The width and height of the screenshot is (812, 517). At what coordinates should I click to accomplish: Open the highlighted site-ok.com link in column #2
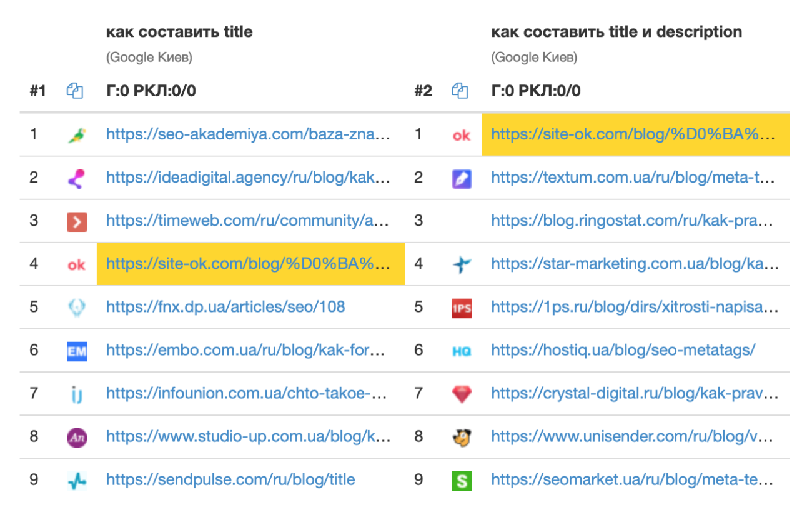[x=633, y=134]
